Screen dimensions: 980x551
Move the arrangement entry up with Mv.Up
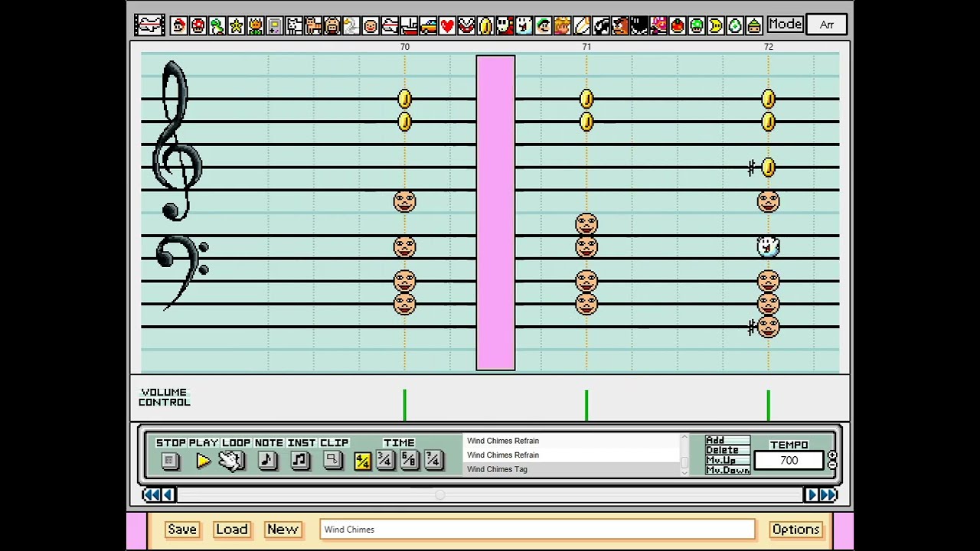click(727, 460)
